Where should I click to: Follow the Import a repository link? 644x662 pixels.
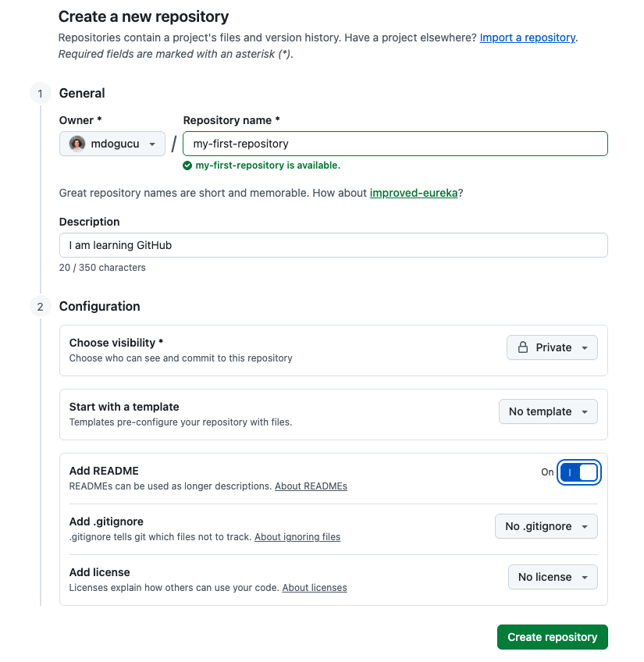(527, 37)
